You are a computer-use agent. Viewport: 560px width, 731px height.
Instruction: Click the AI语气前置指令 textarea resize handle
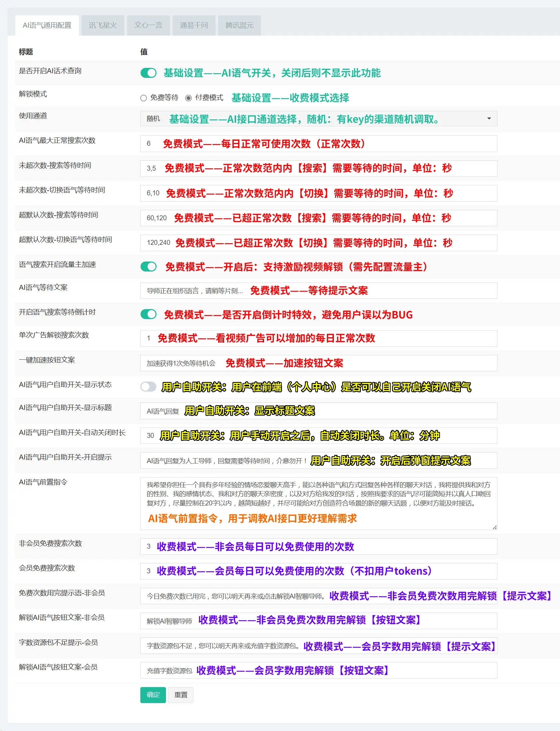[495, 527]
